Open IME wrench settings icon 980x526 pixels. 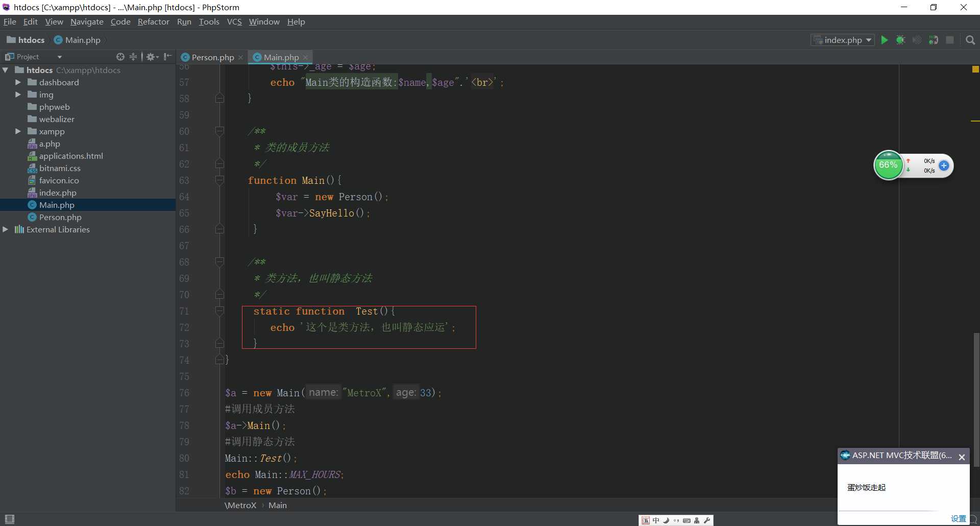tap(707, 520)
